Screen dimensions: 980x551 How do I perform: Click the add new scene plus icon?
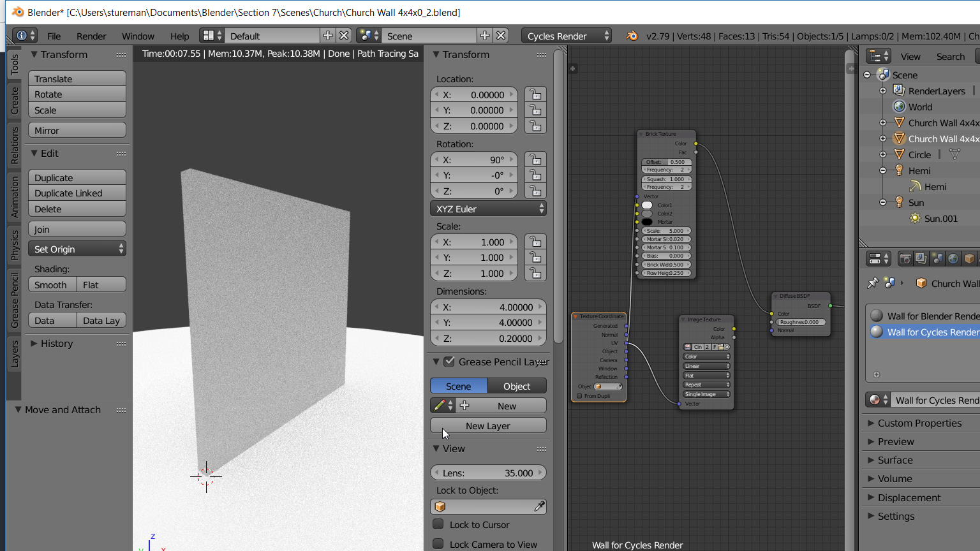485,36
